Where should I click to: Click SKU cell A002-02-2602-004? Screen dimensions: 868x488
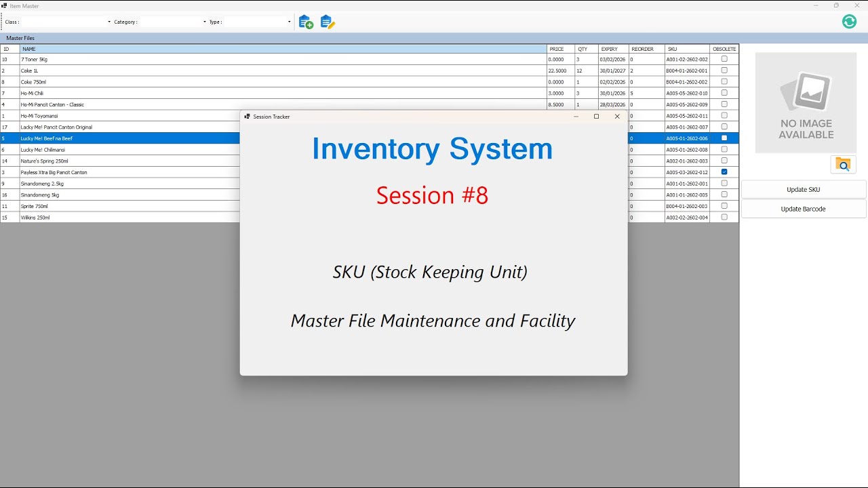687,218
